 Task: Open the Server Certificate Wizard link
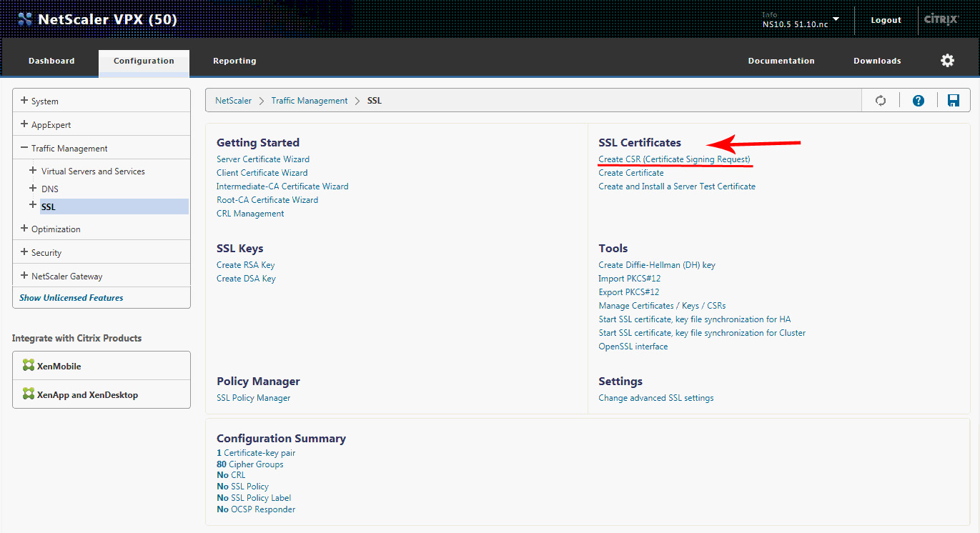coord(262,159)
